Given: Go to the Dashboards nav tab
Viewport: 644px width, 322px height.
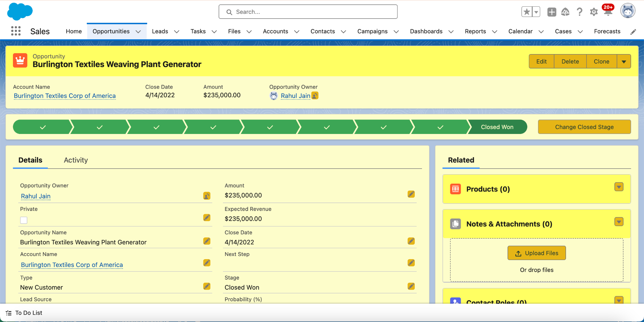Looking at the screenshot, I should 426,31.
